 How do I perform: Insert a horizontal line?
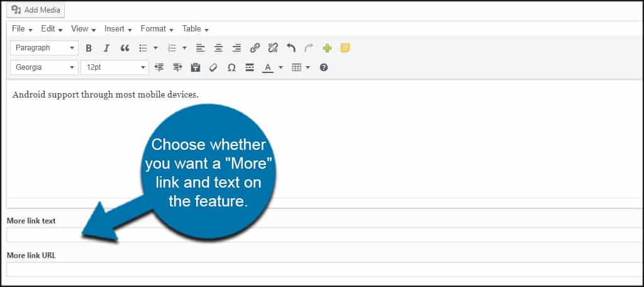249,67
